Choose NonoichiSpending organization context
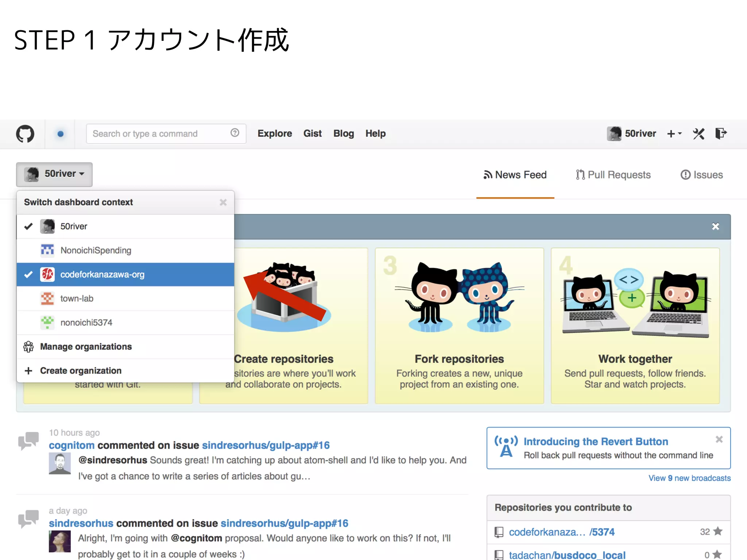Image resolution: width=747 pixels, height=560 pixels. [96, 250]
